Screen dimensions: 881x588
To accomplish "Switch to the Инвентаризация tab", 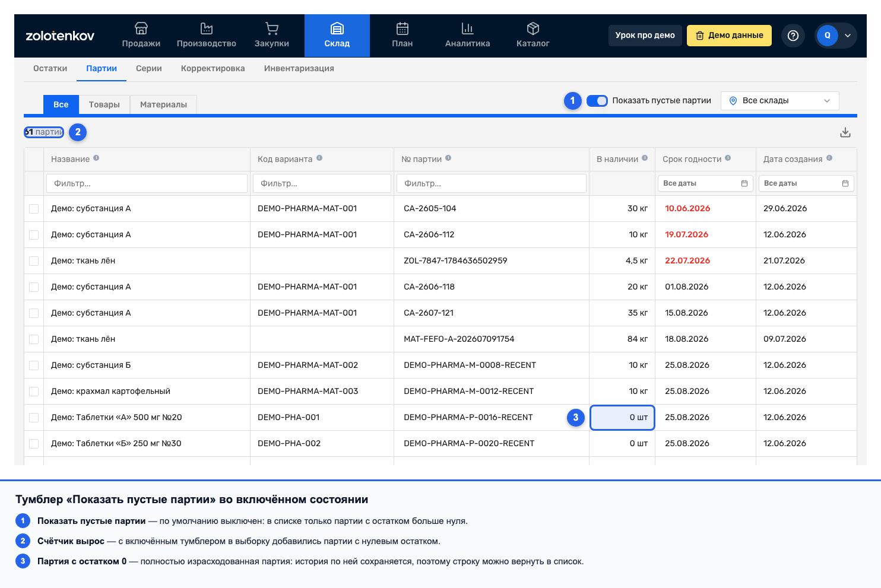I will coord(299,68).
